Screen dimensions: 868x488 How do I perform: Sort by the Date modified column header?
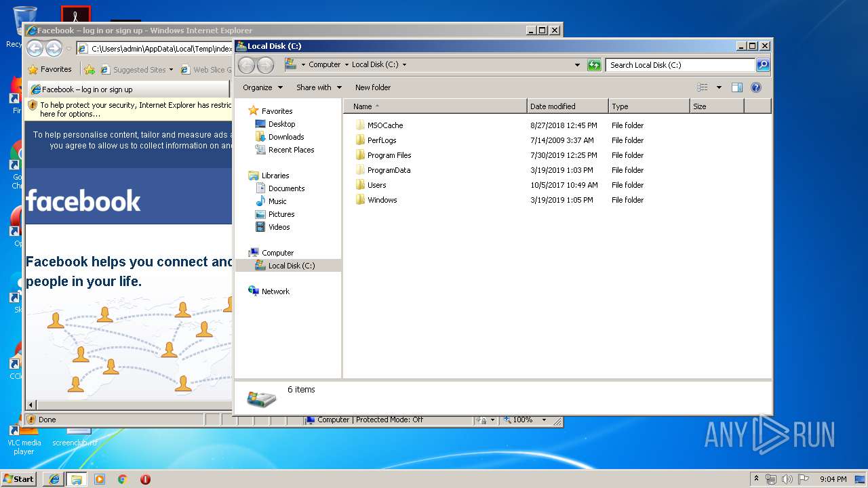point(568,106)
